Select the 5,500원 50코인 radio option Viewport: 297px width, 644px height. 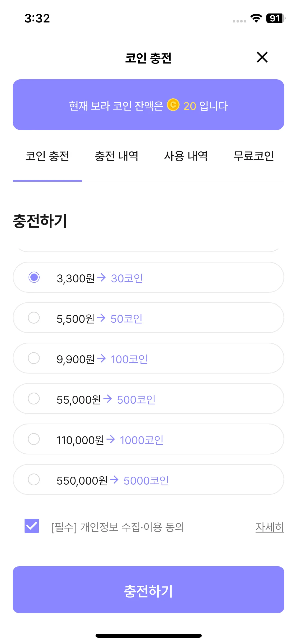tap(34, 318)
